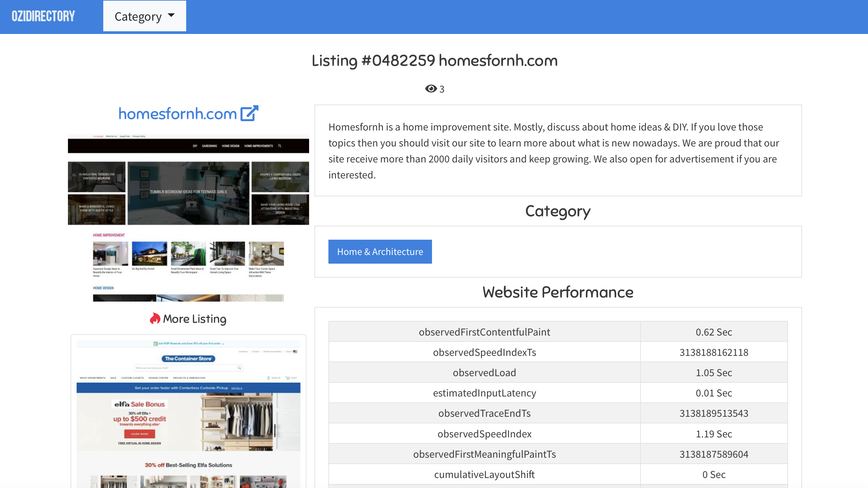Click the Cart icon in Container Store header
This screenshot has width=868, height=488.
(x=289, y=378)
